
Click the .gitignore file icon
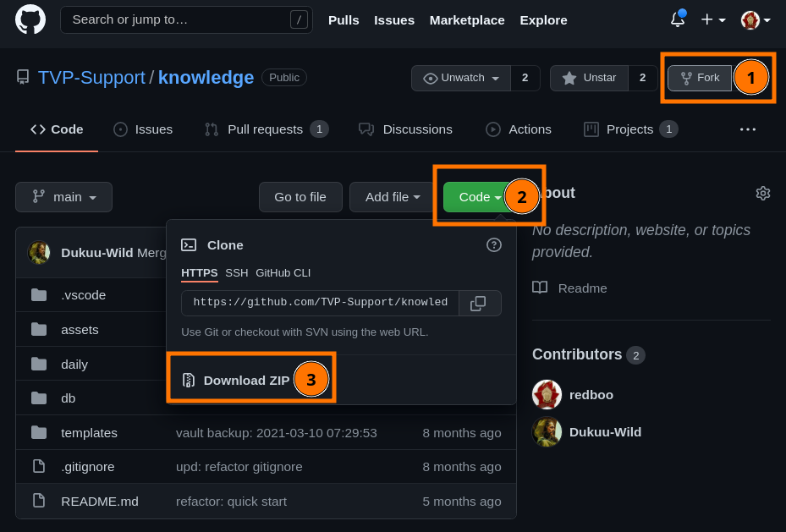[x=39, y=466]
